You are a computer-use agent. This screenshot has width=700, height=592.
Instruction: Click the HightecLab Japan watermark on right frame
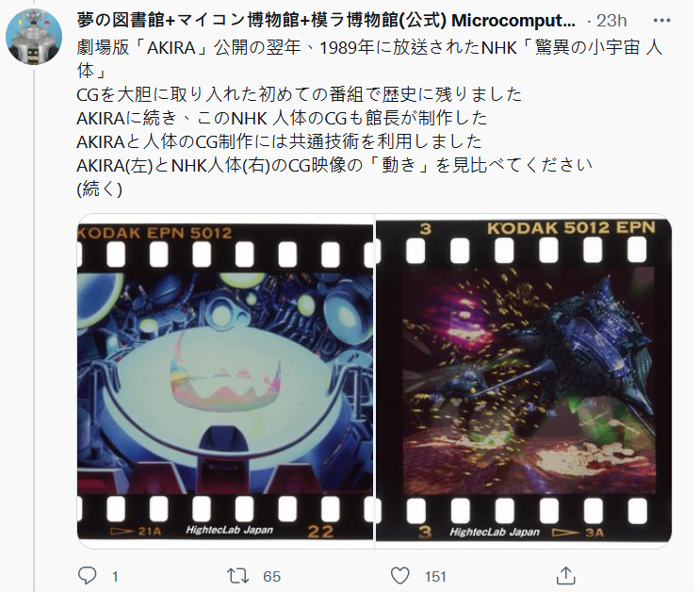(x=495, y=532)
